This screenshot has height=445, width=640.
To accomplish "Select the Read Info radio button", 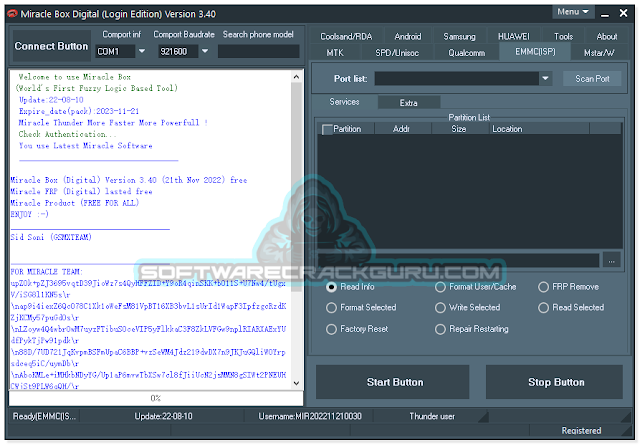I will click(x=350, y=287).
